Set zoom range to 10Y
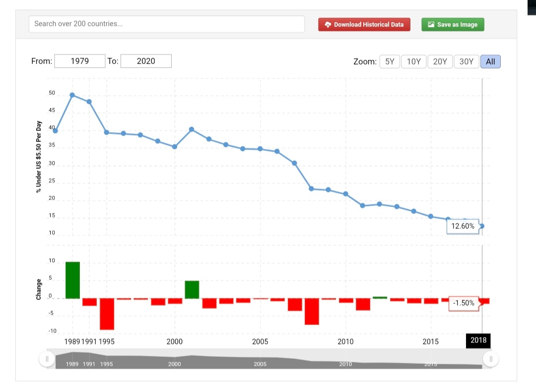 tap(413, 62)
